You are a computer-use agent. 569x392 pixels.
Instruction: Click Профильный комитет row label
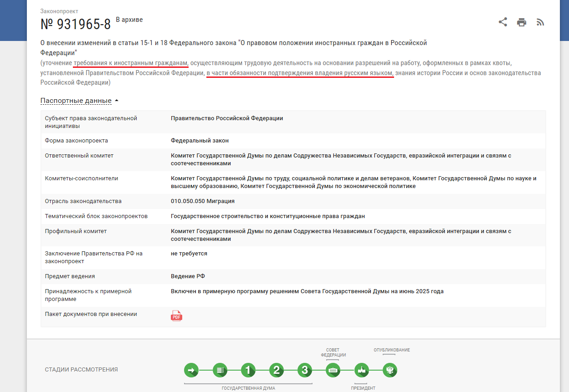pyautogui.click(x=76, y=231)
